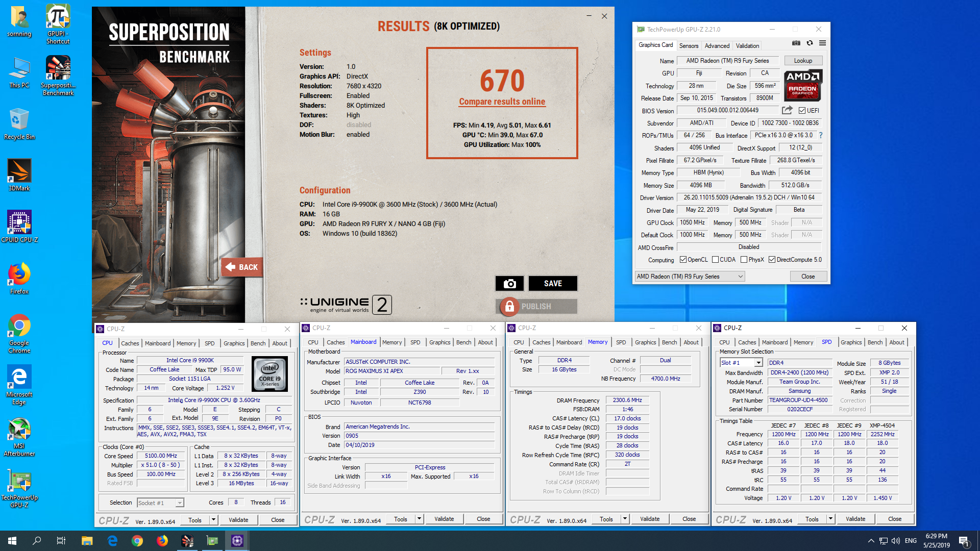Switch to the Validation tab in GPU-Z
The height and width of the screenshot is (551, 980).
click(747, 46)
